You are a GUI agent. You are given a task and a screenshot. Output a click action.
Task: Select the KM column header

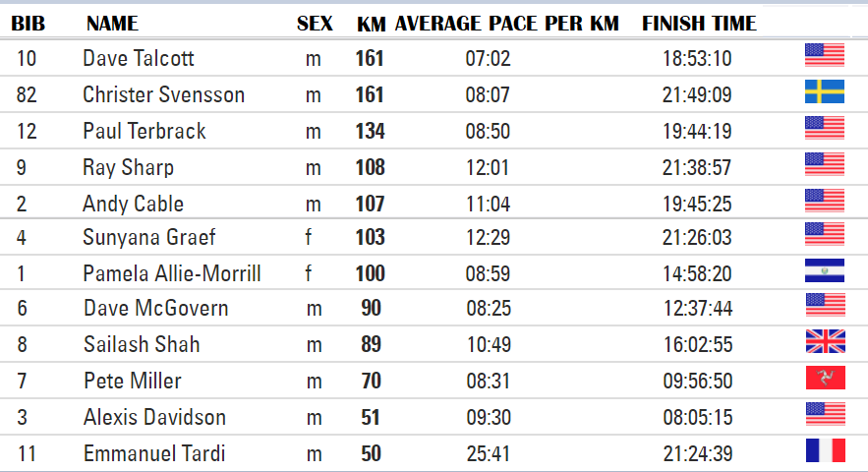371,24
